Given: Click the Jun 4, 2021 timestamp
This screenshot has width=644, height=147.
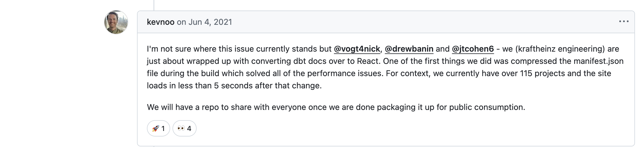Looking at the screenshot, I should pos(210,22).
